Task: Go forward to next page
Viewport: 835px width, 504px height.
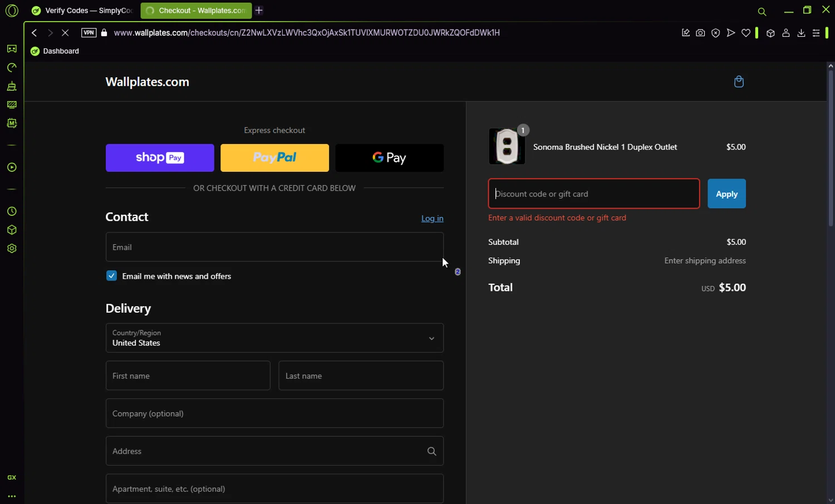Action: tap(50, 33)
